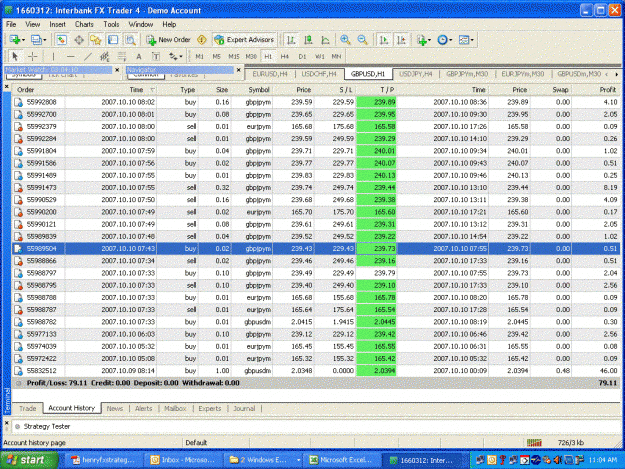The height and width of the screenshot is (469, 625).
Task: Open Inbox - Microsoft taskbar button
Action: point(183,460)
